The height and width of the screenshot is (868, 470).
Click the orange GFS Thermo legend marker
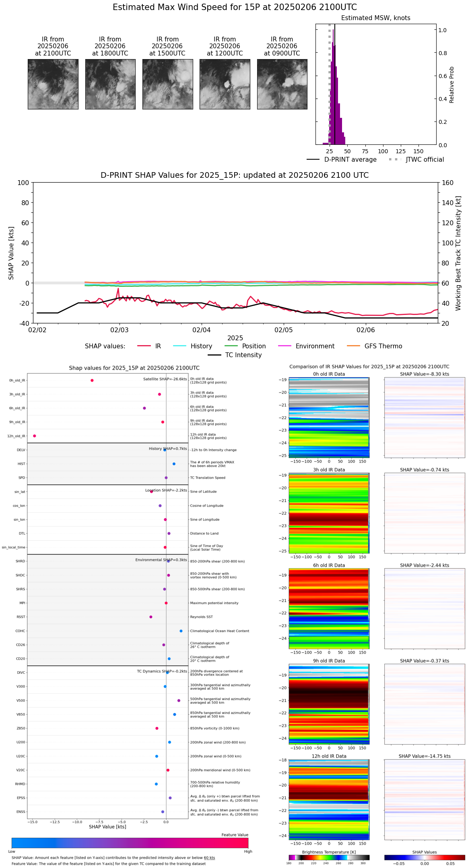click(353, 346)
